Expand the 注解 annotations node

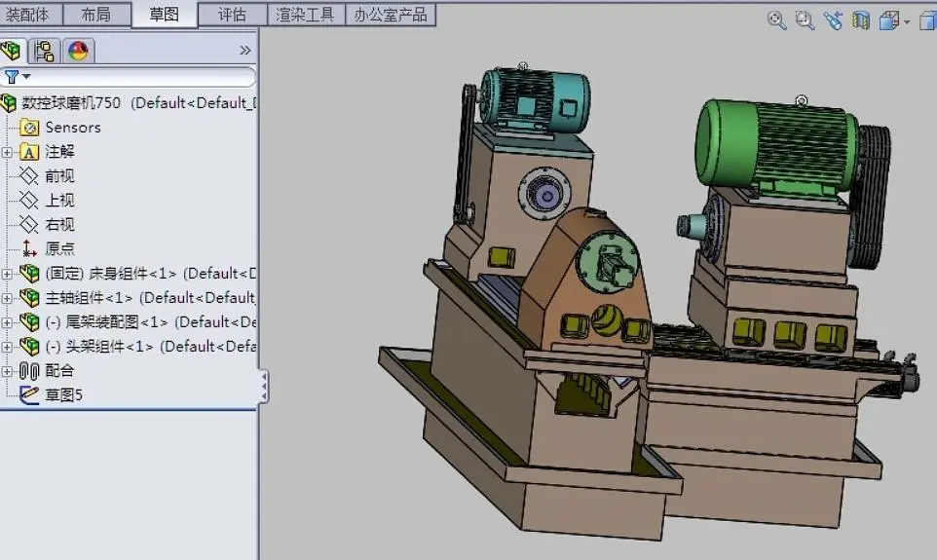pos(7,152)
